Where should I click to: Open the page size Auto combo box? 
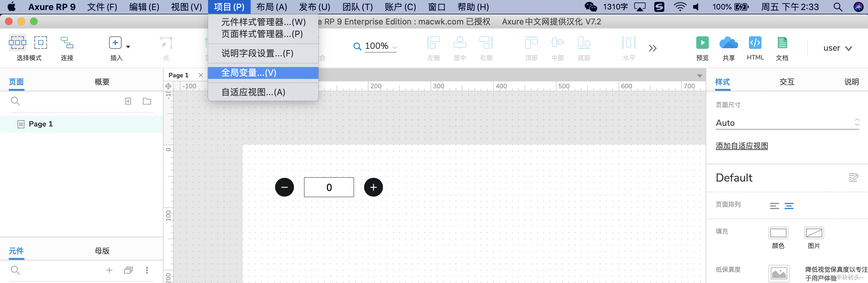tap(787, 123)
